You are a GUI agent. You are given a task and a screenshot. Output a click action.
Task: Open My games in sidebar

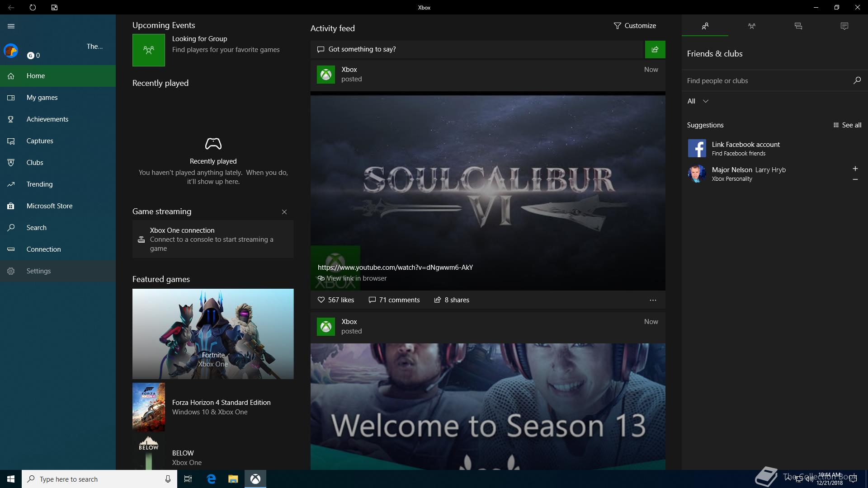point(58,98)
